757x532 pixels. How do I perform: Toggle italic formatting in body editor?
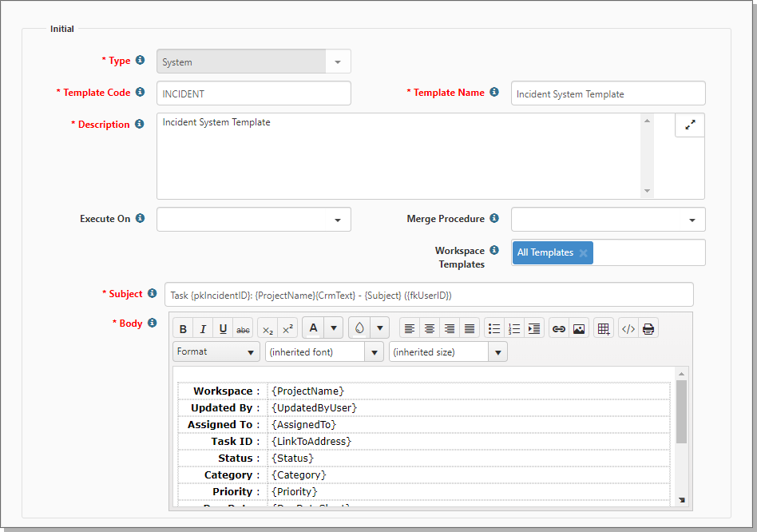(x=203, y=329)
